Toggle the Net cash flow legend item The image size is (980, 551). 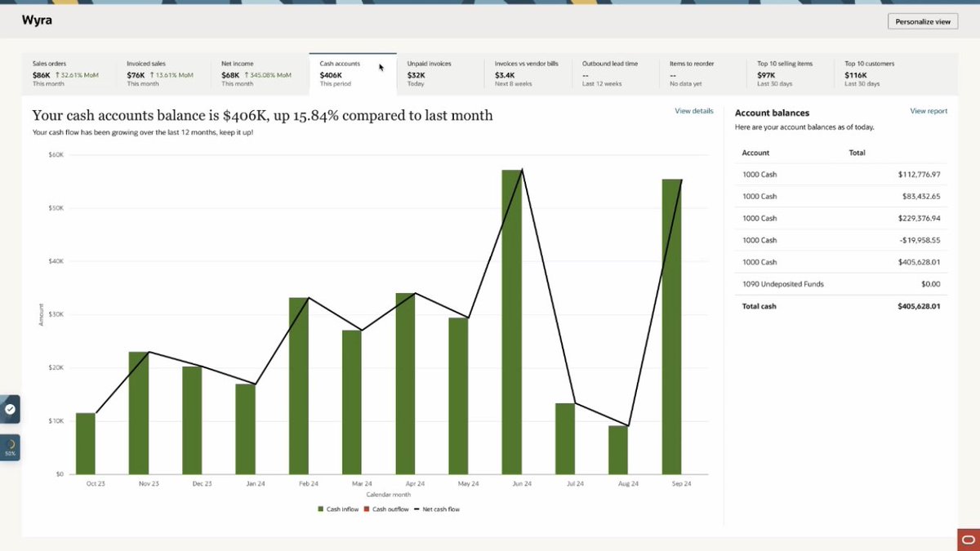click(437, 509)
